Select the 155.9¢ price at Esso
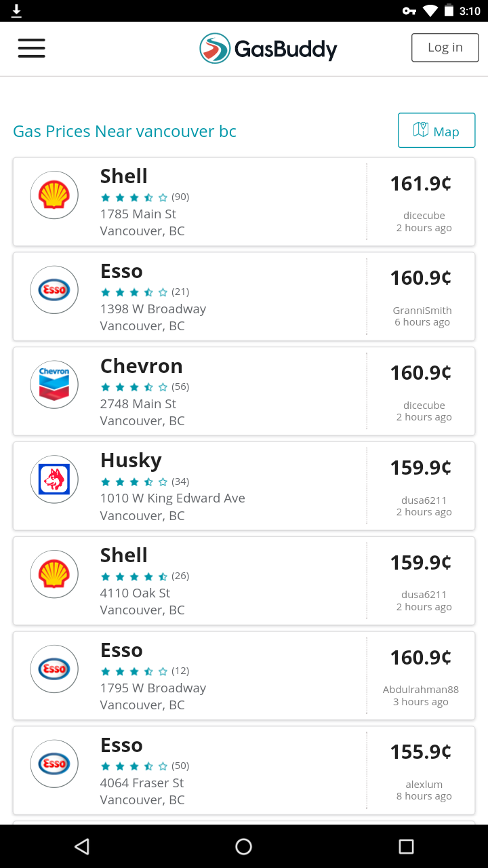Screen dimensions: 488x868 (x=420, y=752)
